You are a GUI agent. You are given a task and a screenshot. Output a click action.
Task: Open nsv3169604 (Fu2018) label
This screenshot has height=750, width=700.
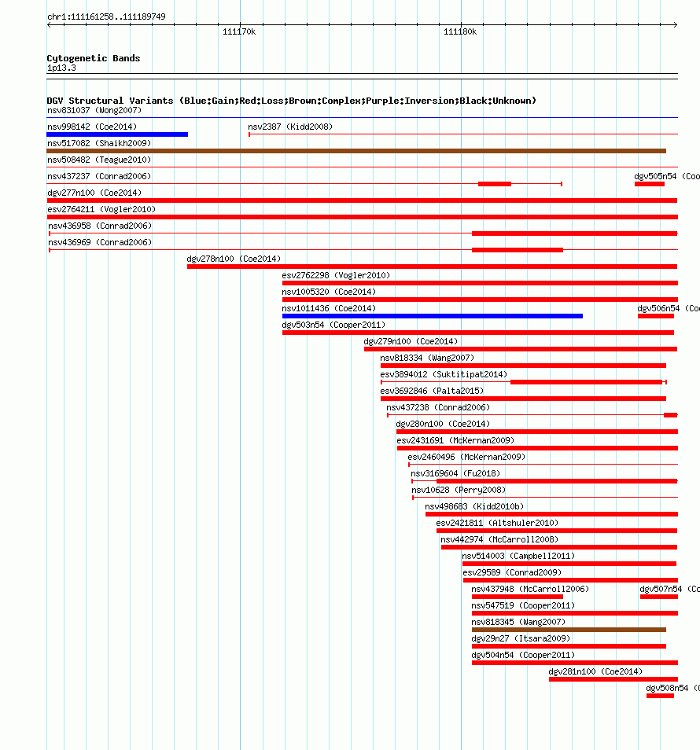(x=455, y=473)
